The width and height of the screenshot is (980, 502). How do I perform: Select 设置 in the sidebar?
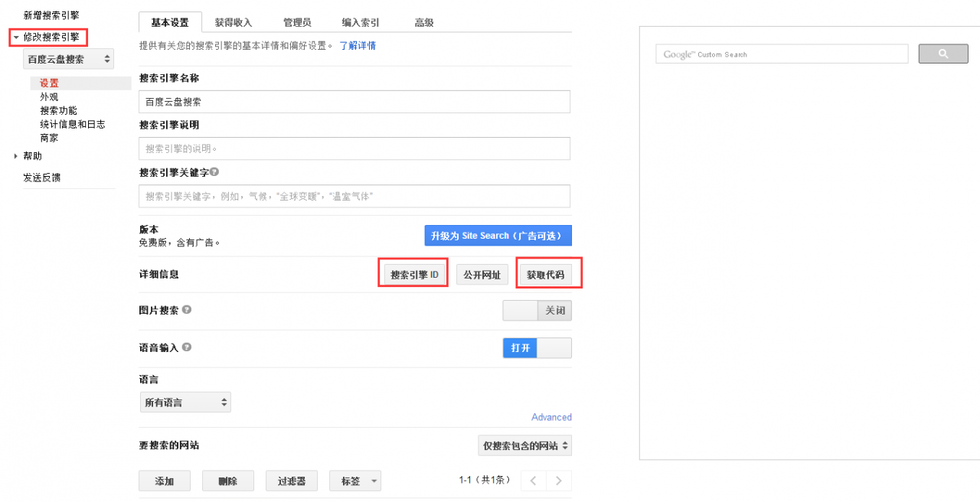coord(49,83)
